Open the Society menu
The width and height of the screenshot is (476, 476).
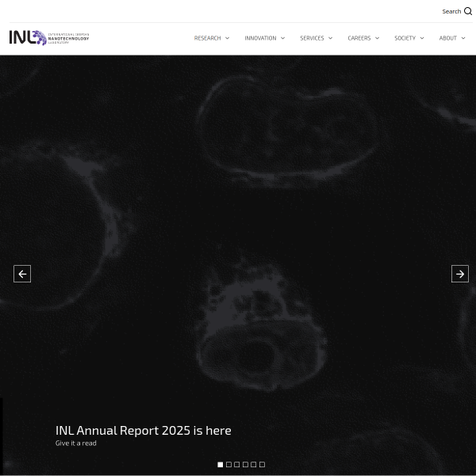tap(405, 38)
